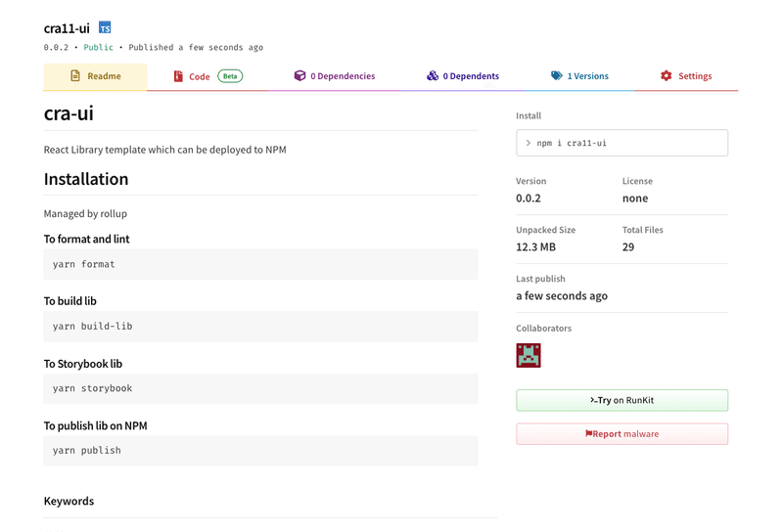
Task: Click the yarn storybook code block
Action: [x=260, y=388]
